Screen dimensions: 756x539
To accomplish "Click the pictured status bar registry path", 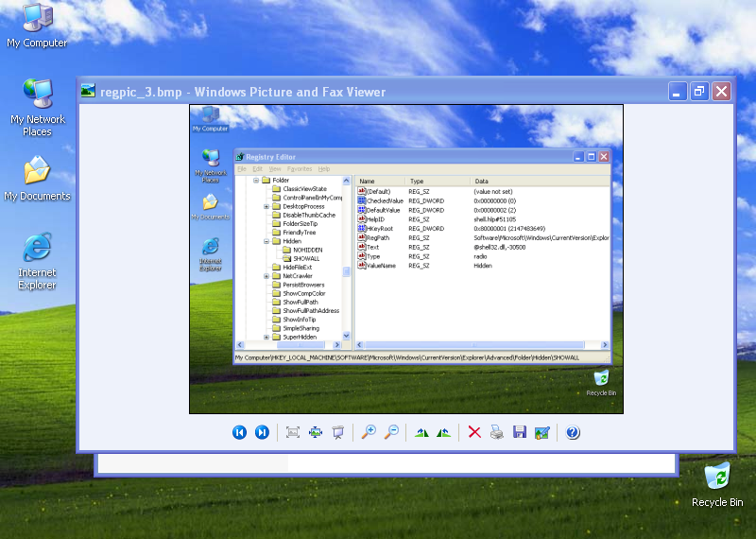I will point(407,357).
